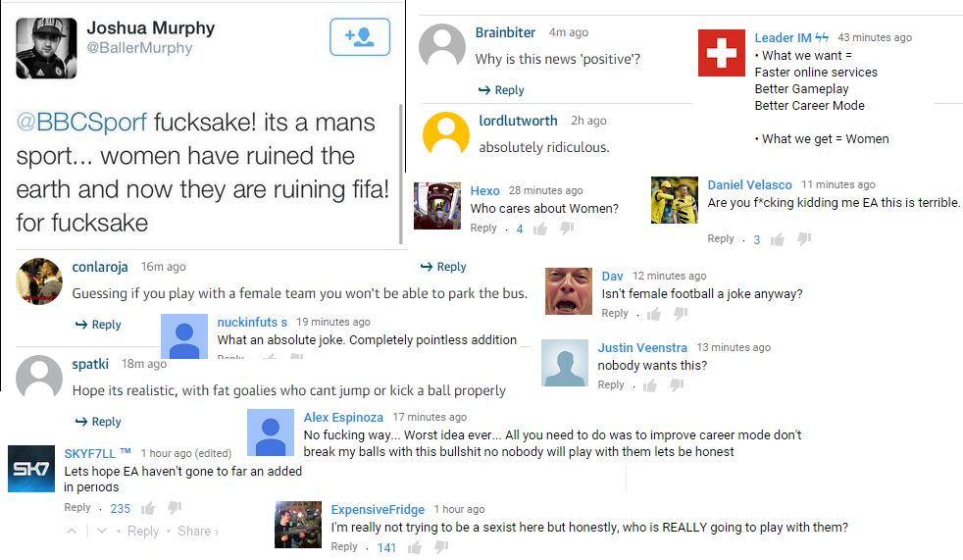Expand the Share options arrow
Image resolution: width=963 pixels, height=560 pixels.
coord(216,531)
